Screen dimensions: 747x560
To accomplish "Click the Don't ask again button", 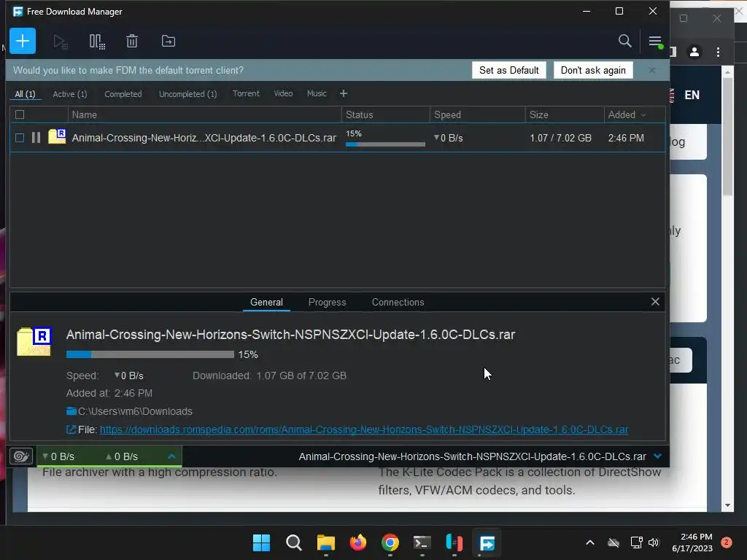I will pyautogui.click(x=593, y=70).
